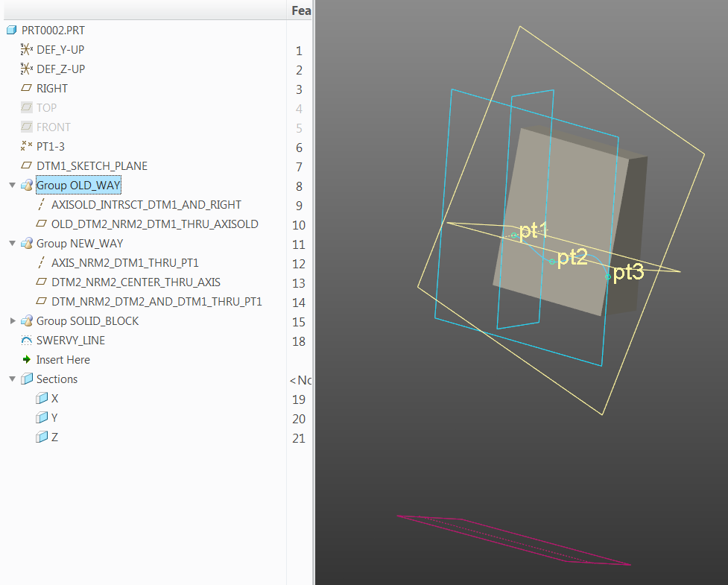This screenshot has height=585, width=728.
Task: Select the Group NEW_WAY label
Action: pyautogui.click(x=80, y=243)
